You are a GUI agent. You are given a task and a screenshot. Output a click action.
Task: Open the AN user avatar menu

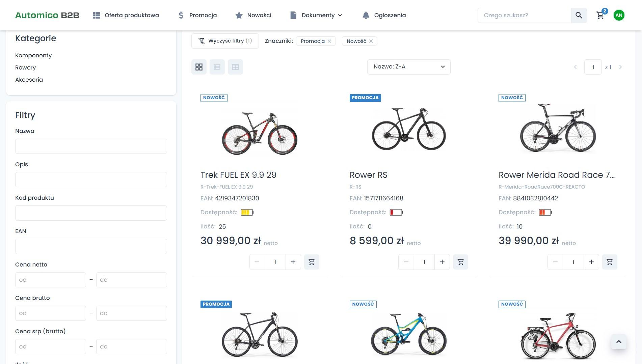[619, 15]
